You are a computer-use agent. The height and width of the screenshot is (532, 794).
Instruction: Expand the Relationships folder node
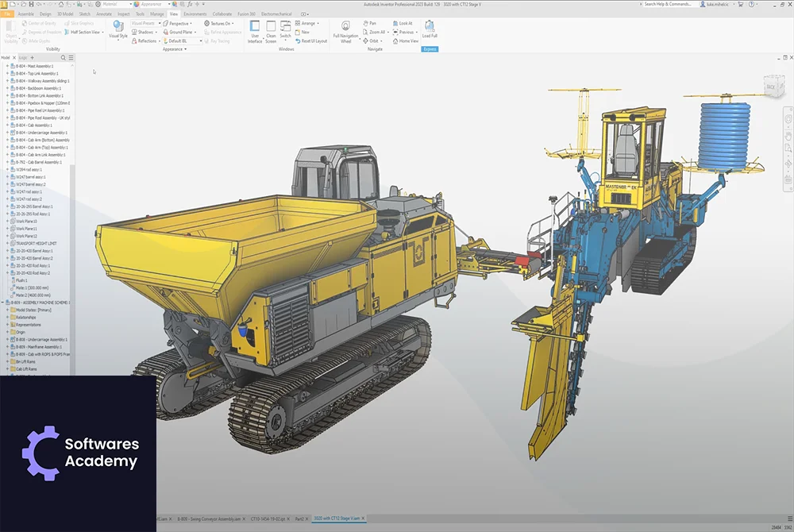click(8, 318)
